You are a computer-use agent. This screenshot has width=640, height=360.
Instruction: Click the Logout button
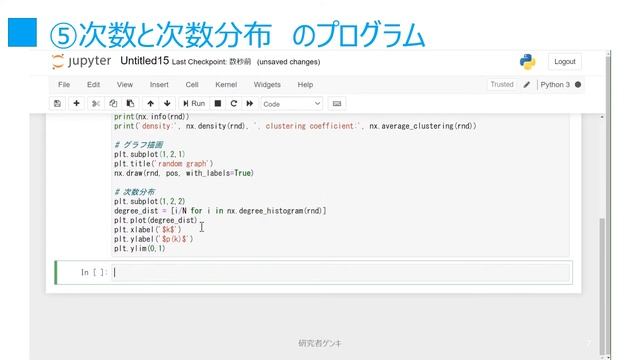point(565,62)
